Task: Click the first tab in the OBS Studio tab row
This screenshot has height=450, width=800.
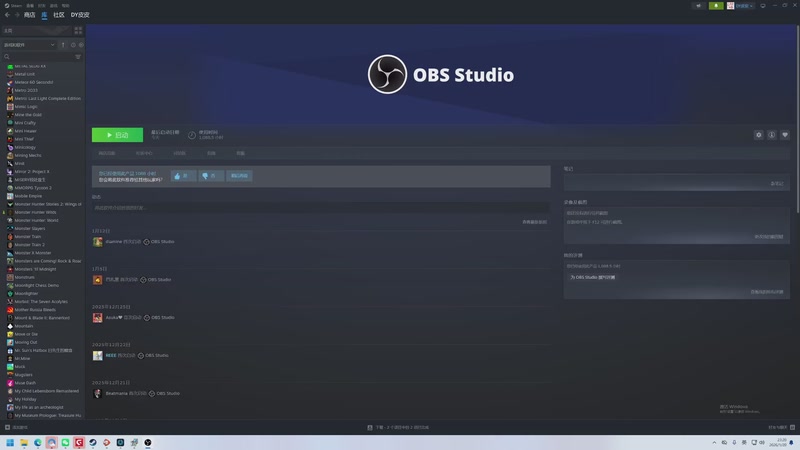Action: point(107,153)
